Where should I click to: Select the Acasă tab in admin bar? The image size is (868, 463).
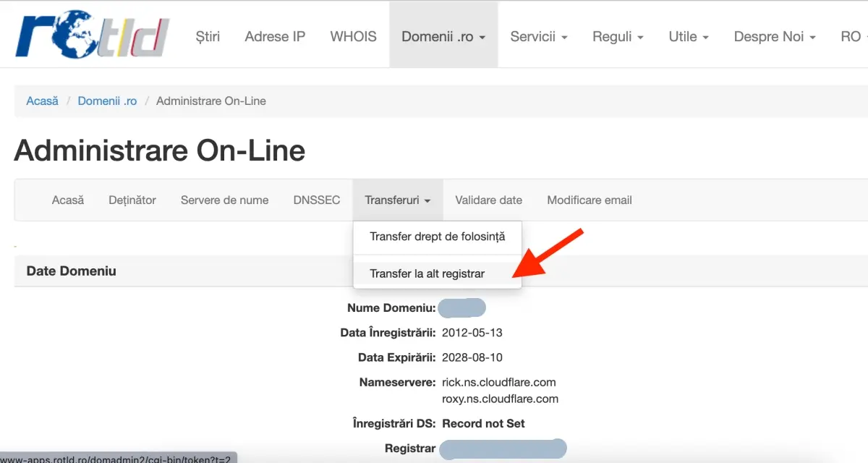[68, 200]
